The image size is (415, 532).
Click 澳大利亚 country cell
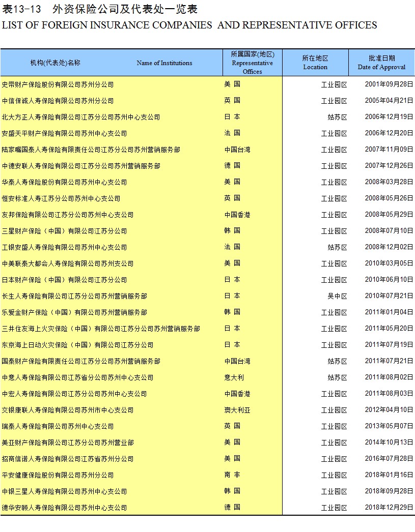(x=237, y=410)
